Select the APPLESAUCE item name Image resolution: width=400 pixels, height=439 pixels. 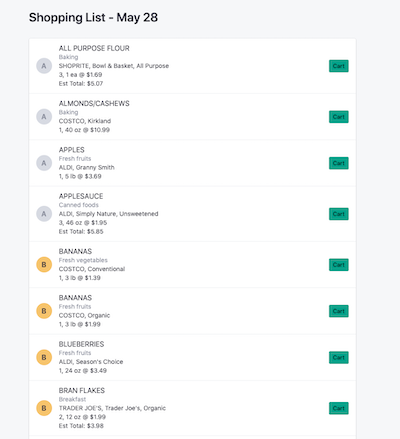point(81,196)
